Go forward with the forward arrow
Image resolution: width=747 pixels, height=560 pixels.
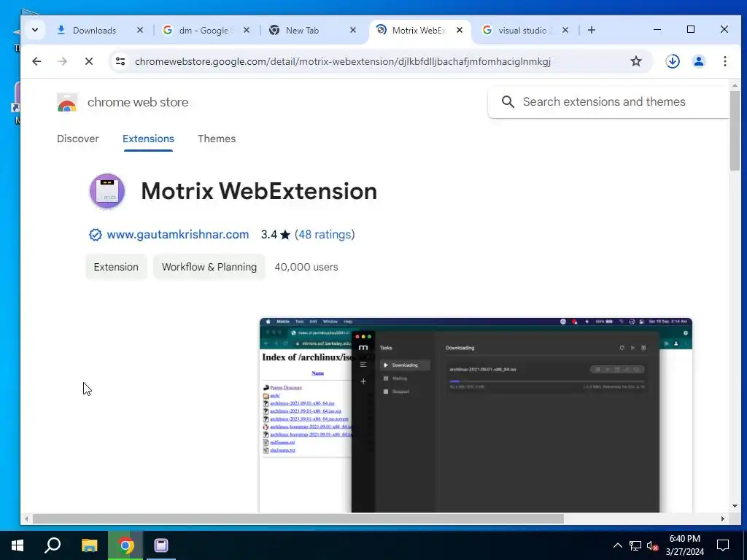click(63, 61)
